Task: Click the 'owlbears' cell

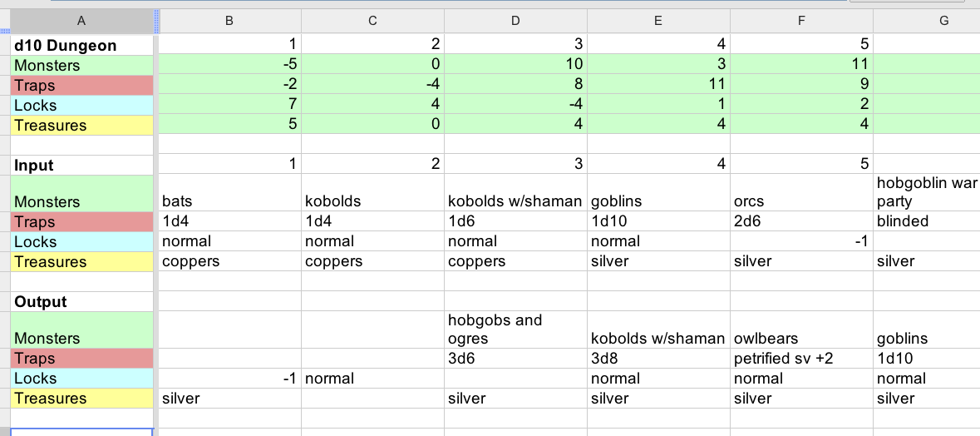Action: (801, 339)
